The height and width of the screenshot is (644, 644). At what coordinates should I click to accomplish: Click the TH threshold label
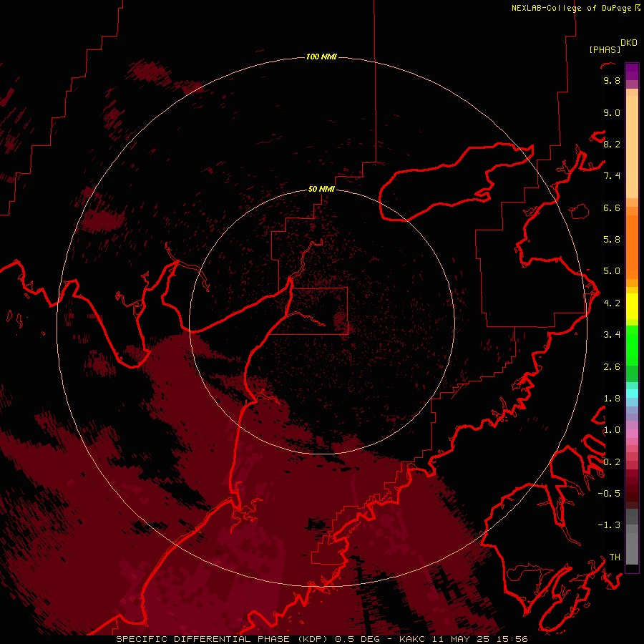coord(615,557)
